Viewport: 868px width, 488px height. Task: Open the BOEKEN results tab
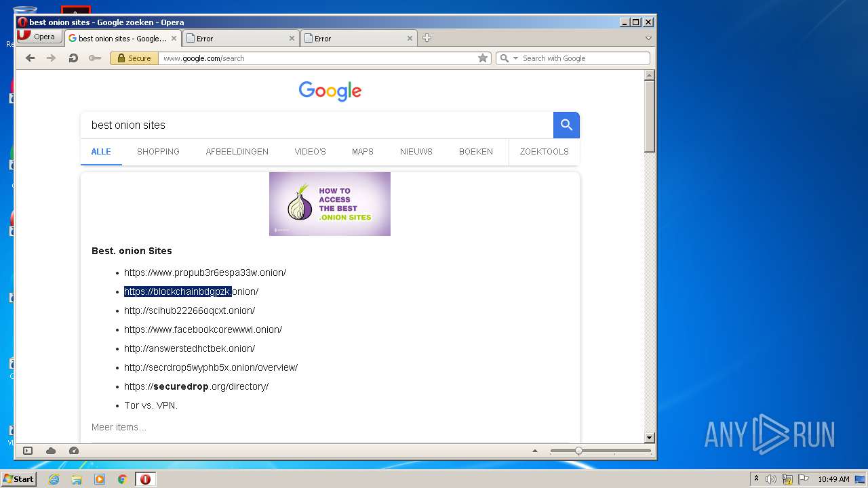475,152
